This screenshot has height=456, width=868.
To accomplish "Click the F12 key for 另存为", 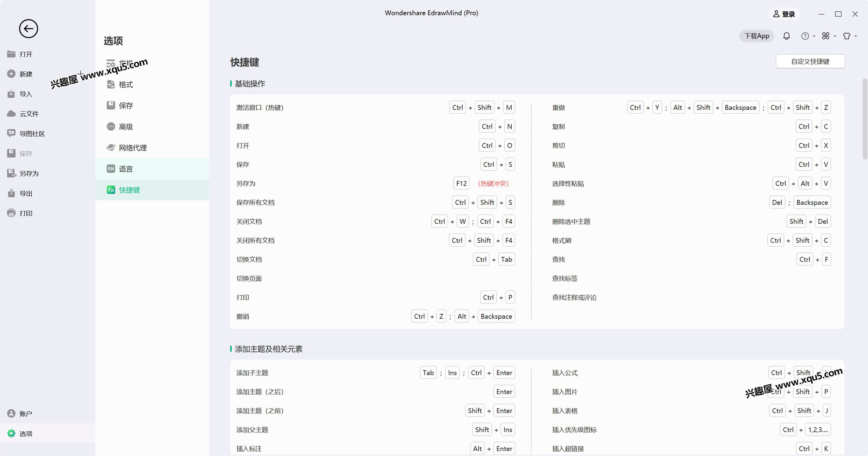I will pyautogui.click(x=461, y=183).
